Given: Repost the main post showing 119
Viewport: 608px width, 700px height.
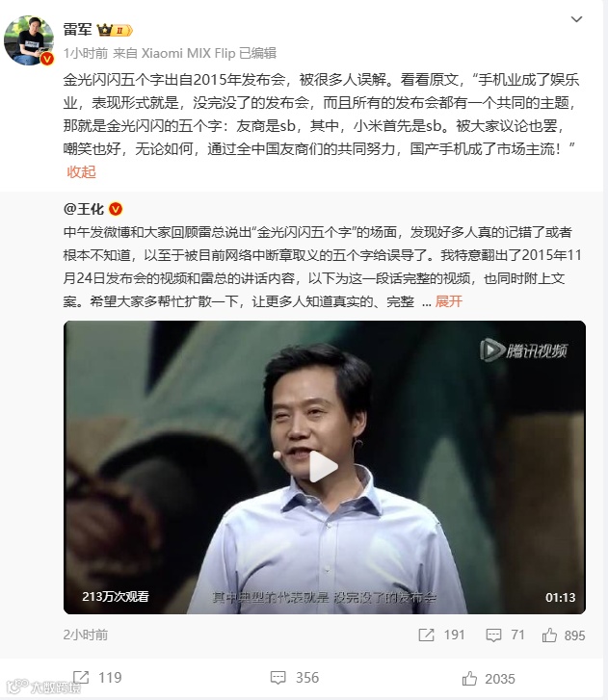Looking at the screenshot, I should [x=97, y=677].
